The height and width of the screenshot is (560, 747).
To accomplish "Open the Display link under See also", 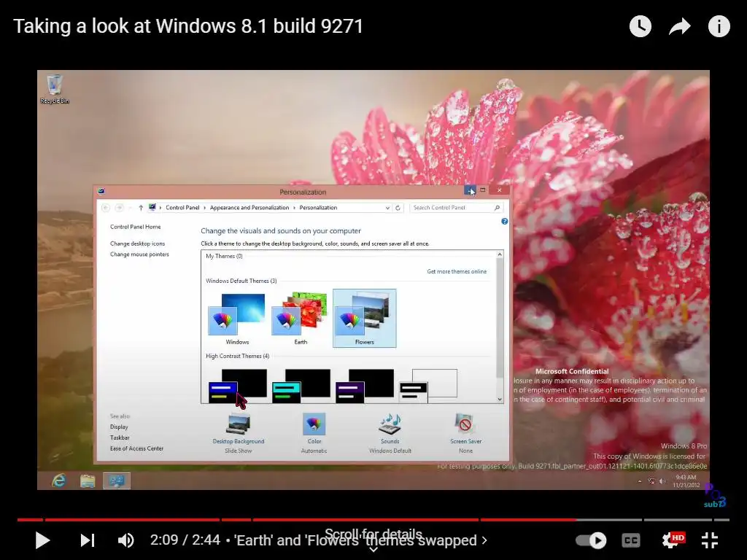I will tap(119, 427).
